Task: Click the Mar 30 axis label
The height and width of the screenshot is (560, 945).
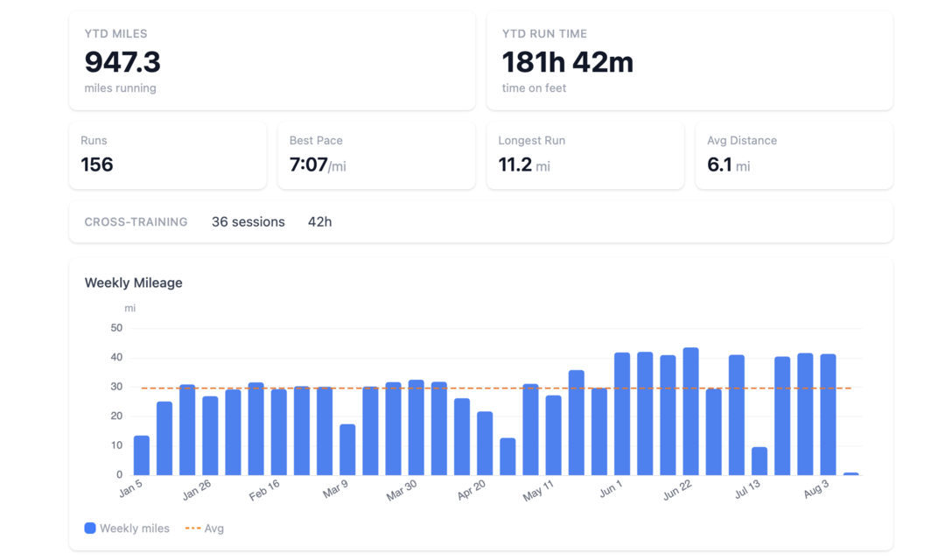Action: tap(402, 491)
